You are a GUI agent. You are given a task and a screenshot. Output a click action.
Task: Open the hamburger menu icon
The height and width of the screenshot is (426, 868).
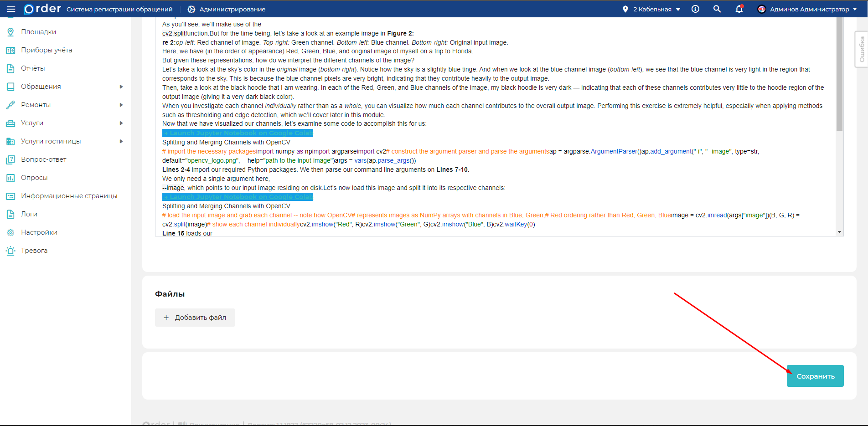[x=11, y=9]
